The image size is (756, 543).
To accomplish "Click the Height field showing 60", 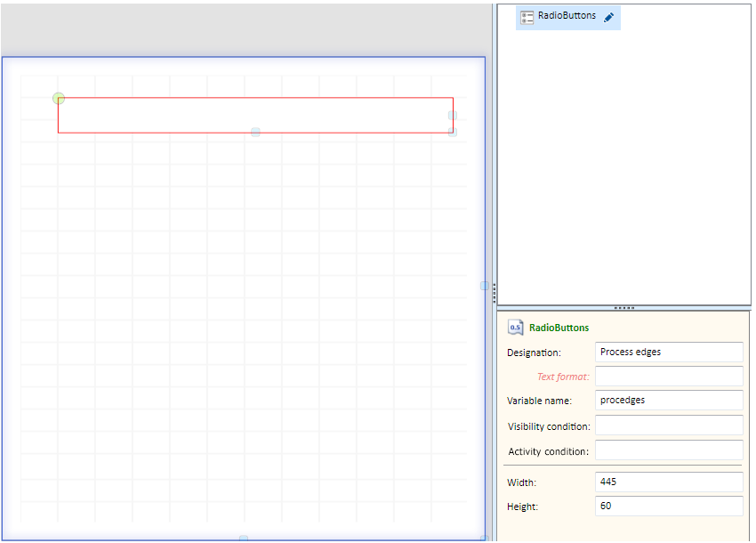I will (669, 506).
